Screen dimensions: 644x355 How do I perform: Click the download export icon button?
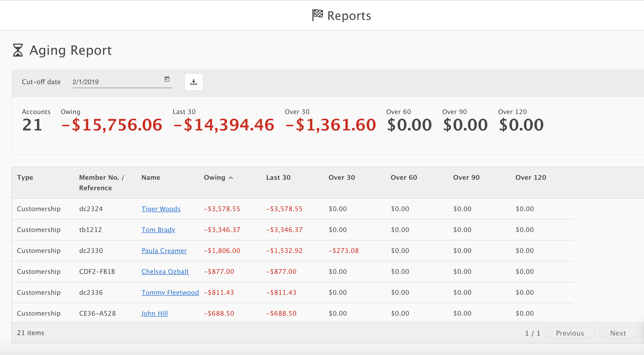tap(194, 82)
